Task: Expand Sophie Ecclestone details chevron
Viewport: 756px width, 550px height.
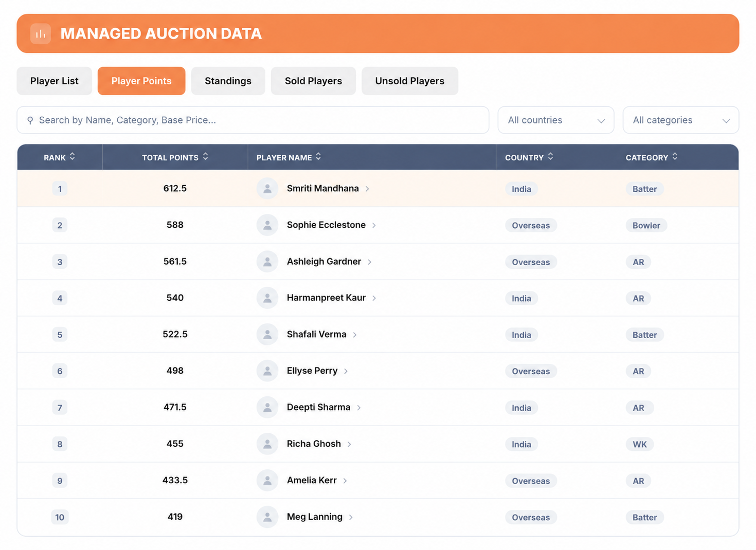Action: click(x=374, y=226)
